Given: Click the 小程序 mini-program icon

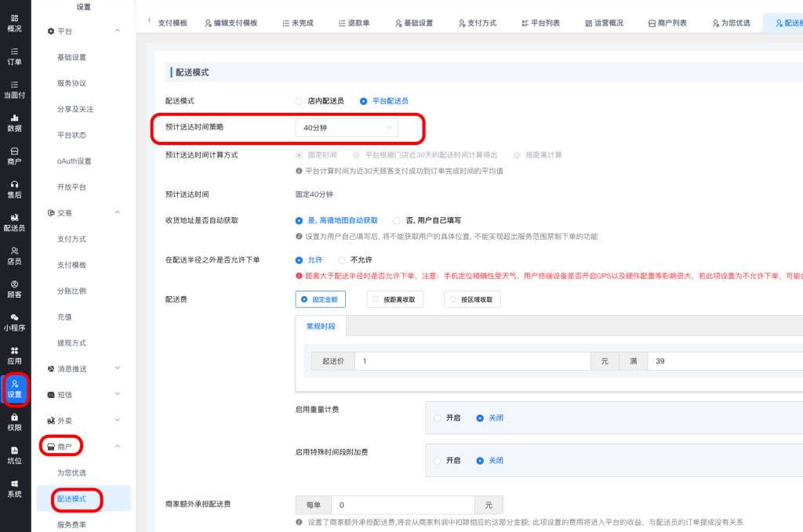Looking at the screenshot, I should [14, 322].
